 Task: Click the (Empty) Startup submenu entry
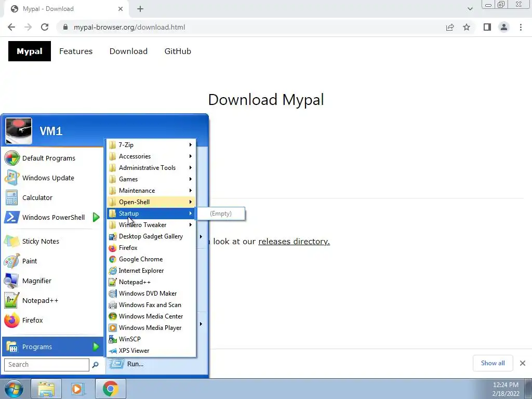[x=220, y=214]
